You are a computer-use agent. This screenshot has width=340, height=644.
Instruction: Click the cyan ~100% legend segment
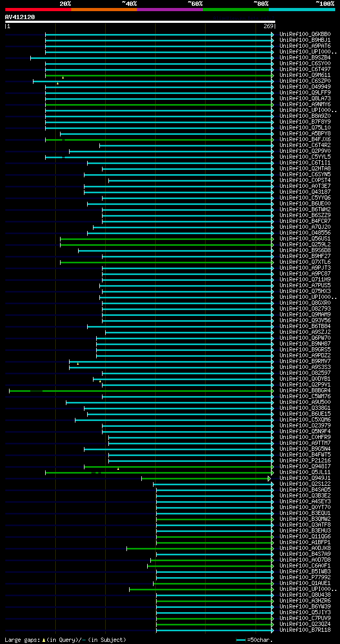click(302, 10)
